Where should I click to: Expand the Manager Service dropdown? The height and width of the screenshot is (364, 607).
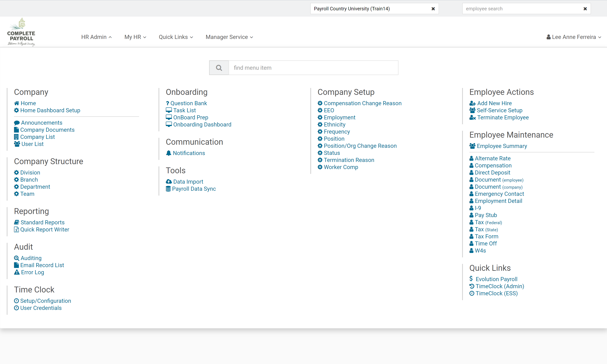point(229,37)
